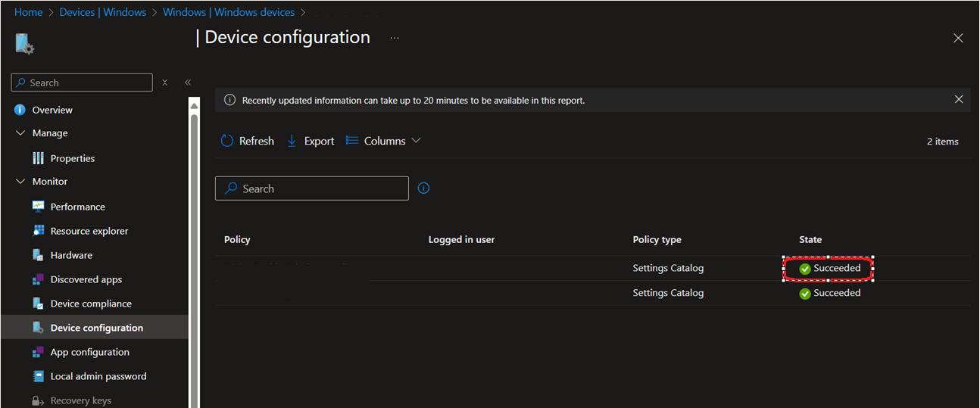Click the Resource explorer icon
Image resolution: width=980 pixels, height=408 pixels.
pos(39,231)
